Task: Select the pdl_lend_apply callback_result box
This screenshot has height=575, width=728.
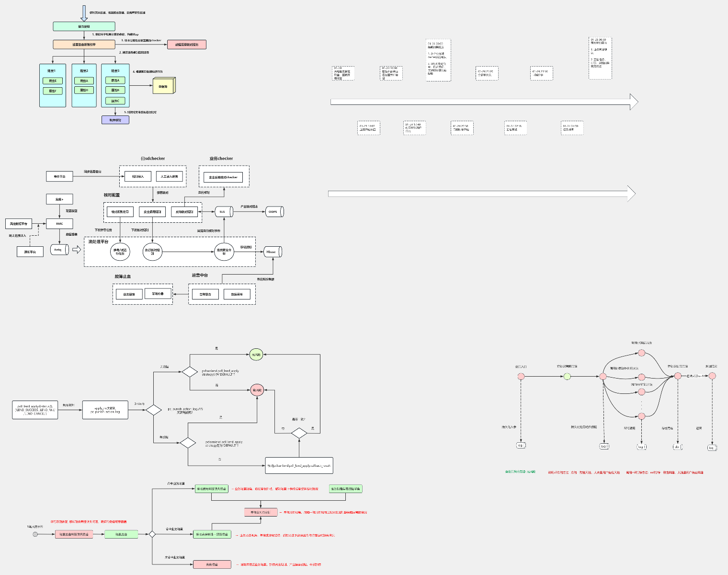Action: 299,465
